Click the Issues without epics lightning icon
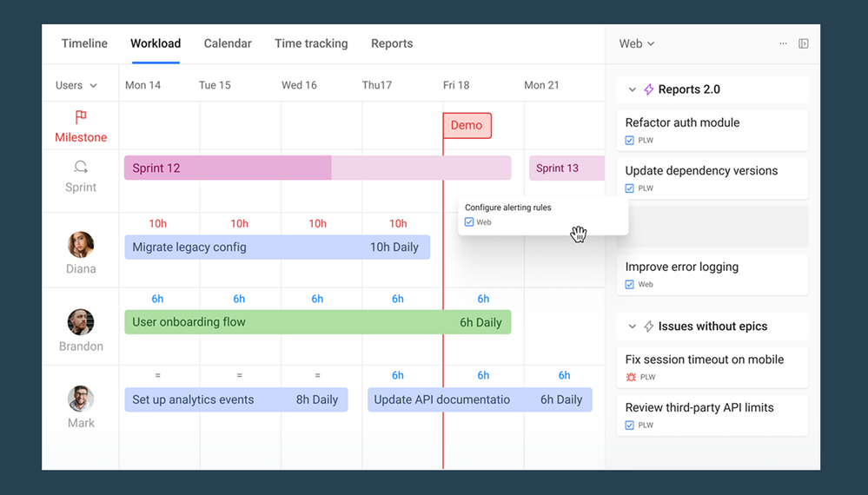This screenshot has height=495, width=868. [x=649, y=327]
